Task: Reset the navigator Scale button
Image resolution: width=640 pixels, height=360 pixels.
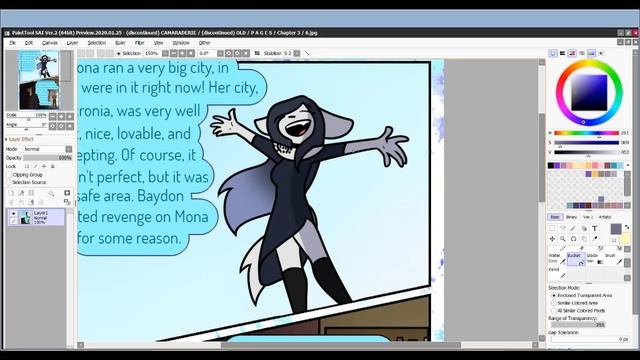Action: pyautogui.click(x=70, y=116)
